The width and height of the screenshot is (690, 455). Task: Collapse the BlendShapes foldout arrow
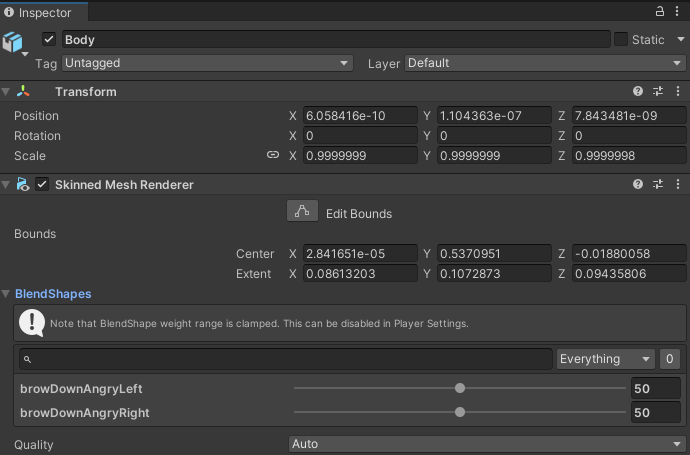coord(6,294)
